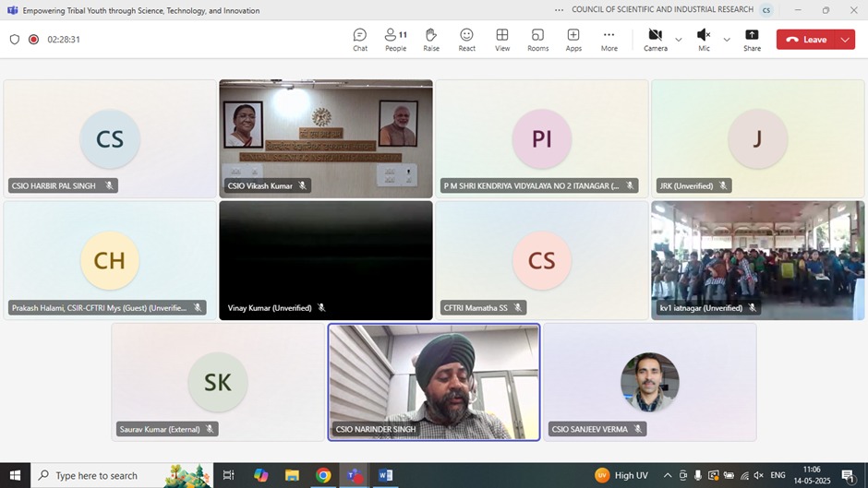Select CSIO NARINDER SINGH speaker video
This screenshot has height=488, width=868.
click(x=434, y=382)
